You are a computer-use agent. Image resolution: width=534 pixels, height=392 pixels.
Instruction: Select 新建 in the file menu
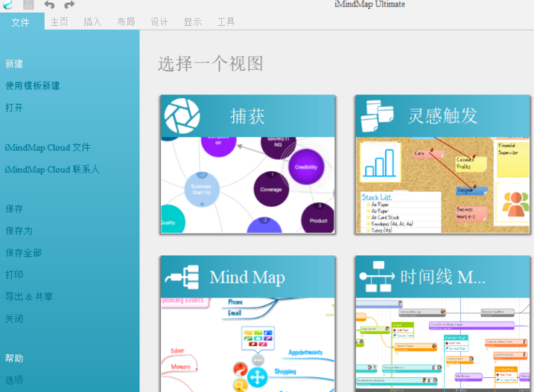click(x=14, y=64)
